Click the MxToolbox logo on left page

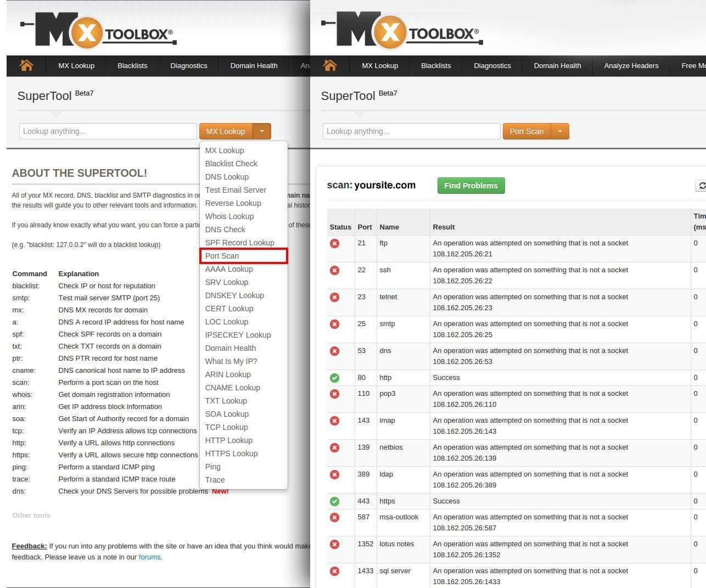tap(98, 30)
